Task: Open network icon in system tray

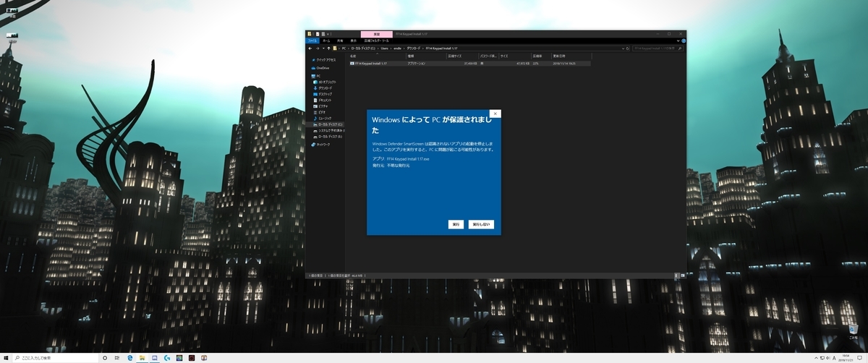Action: 822,358
